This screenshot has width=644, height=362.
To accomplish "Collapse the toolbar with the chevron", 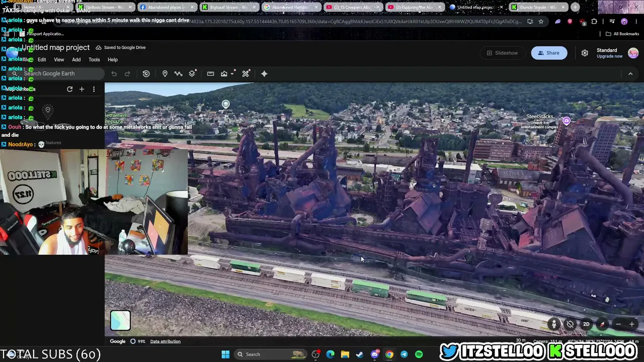I will 630,74.
